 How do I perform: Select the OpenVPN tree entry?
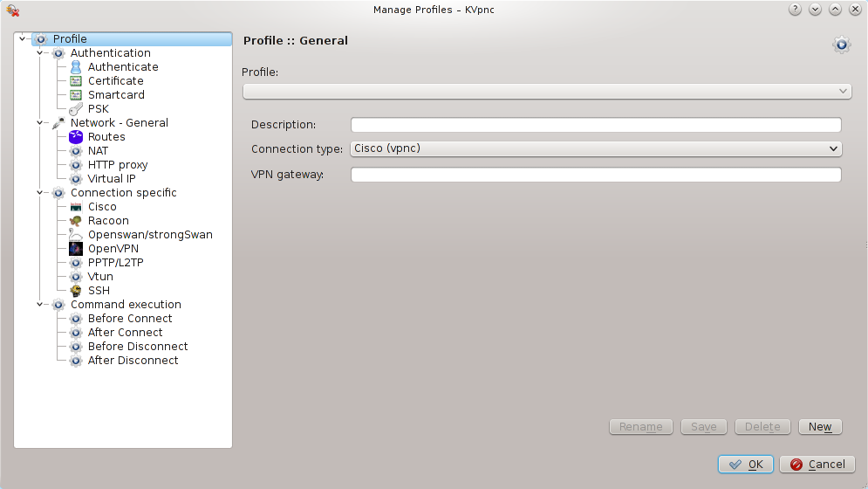pos(113,249)
